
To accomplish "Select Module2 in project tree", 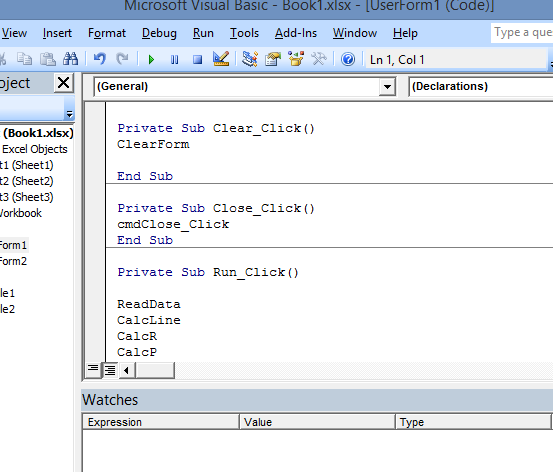I will click(x=7, y=309).
